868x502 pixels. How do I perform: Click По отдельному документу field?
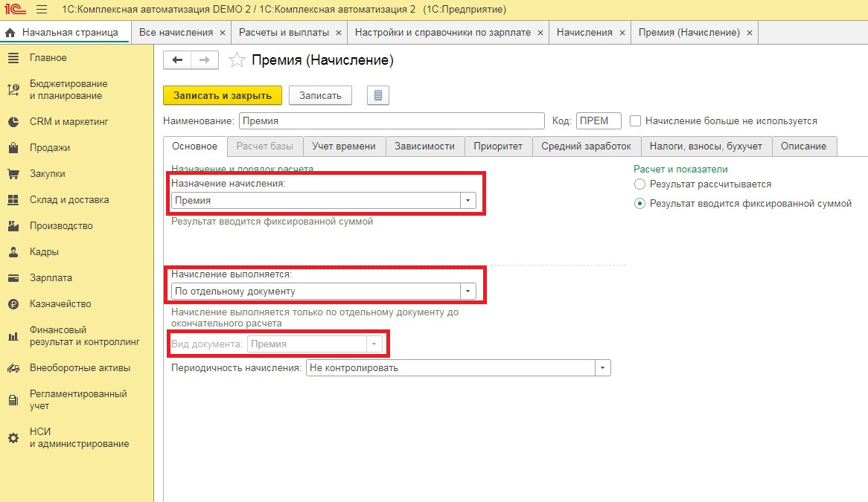(x=316, y=291)
